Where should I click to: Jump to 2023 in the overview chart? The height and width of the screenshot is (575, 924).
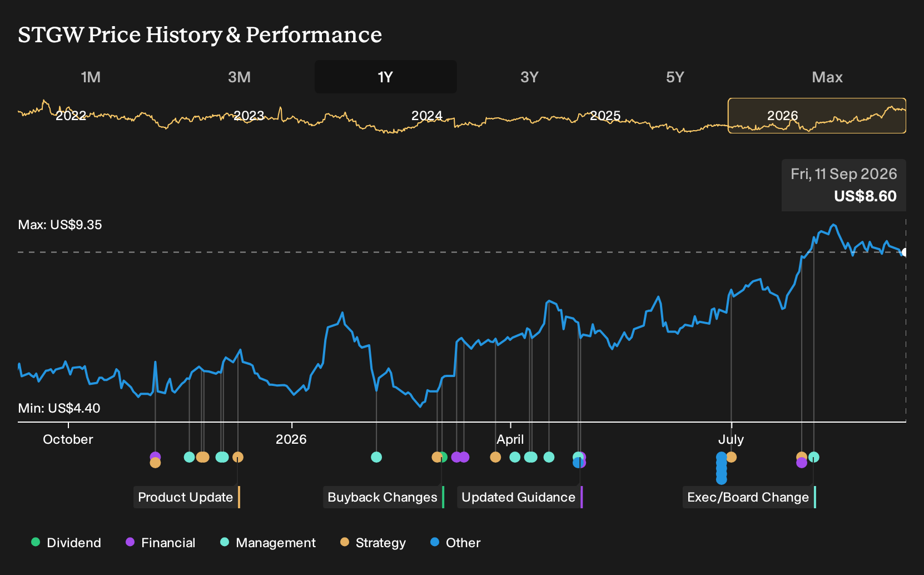249,116
